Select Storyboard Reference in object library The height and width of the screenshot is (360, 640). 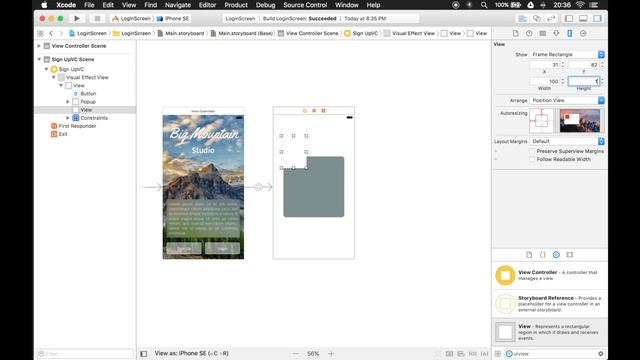pyautogui.click(x=549, y=304)
